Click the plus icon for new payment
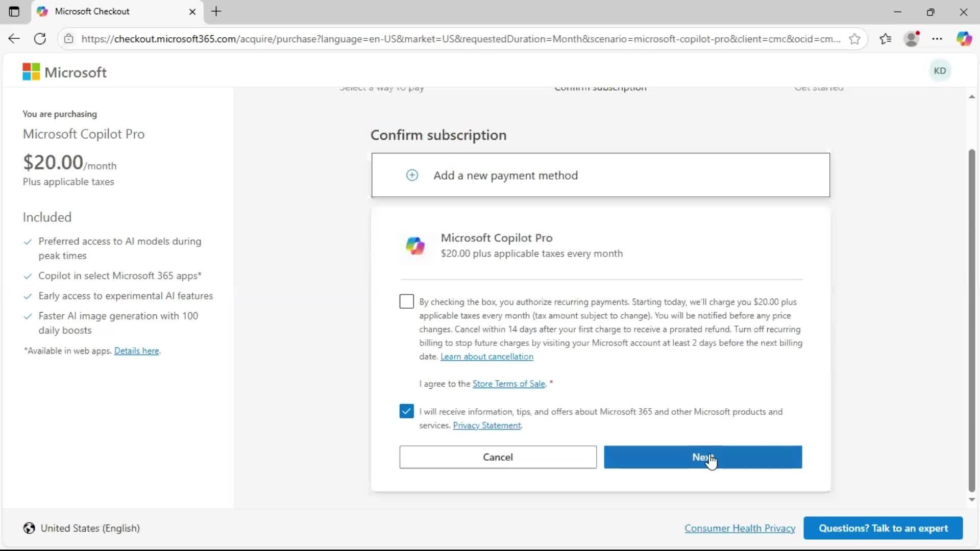The height and width of the screenshot is (551, 980). click(x=412, y=175)
